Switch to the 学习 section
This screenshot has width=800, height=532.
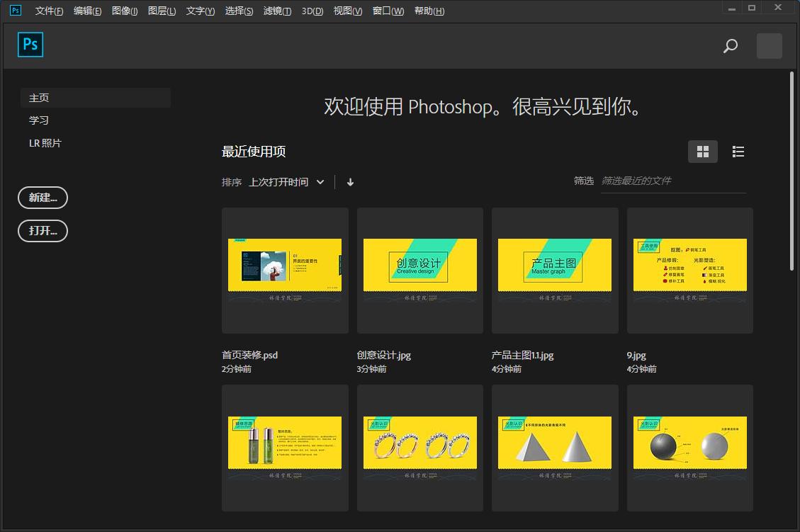39,120
